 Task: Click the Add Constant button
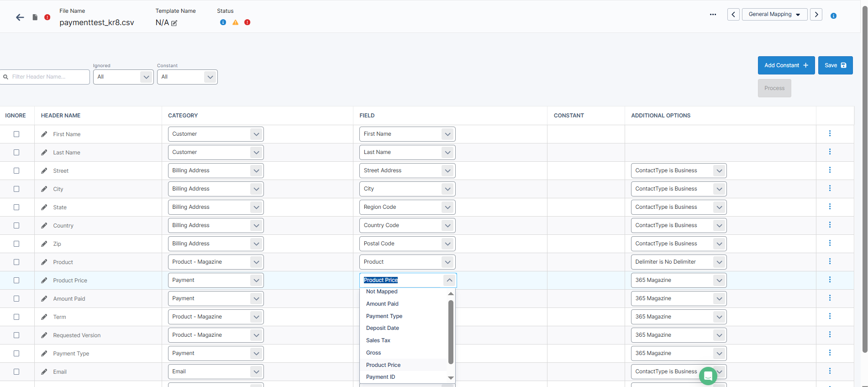pyautogui.click(x=786, y=65)
